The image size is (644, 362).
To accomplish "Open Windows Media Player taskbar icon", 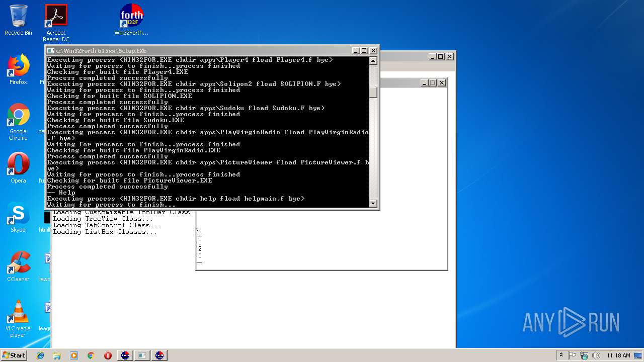I will coord(74,355).
